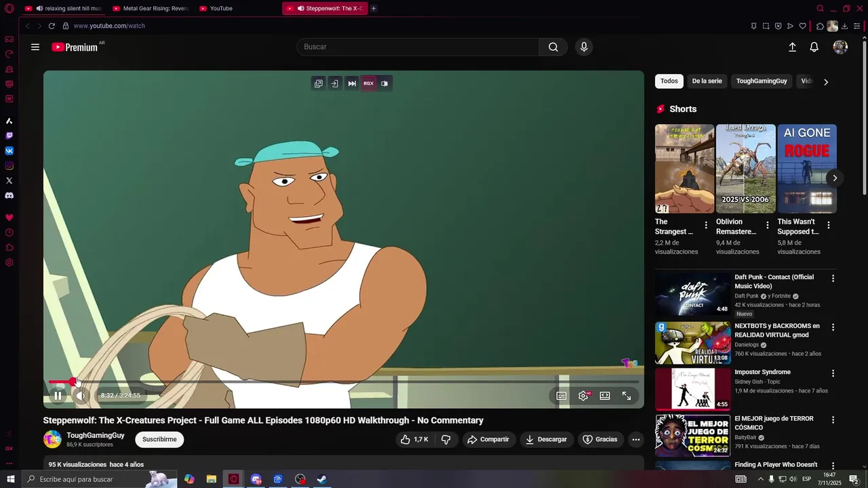Open Twitch in the Opera sidebar
The width and height of the screenshot is (868, 488).
click(9, 136)
